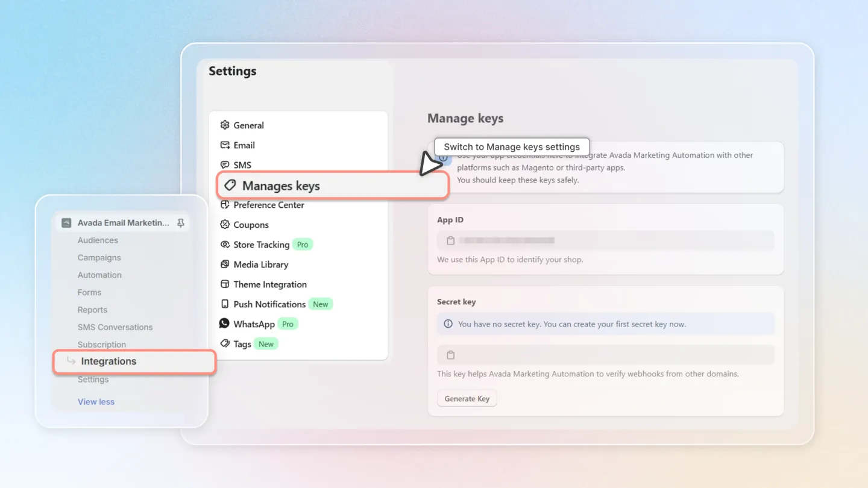Click the Generate Key button

point(467,399)
